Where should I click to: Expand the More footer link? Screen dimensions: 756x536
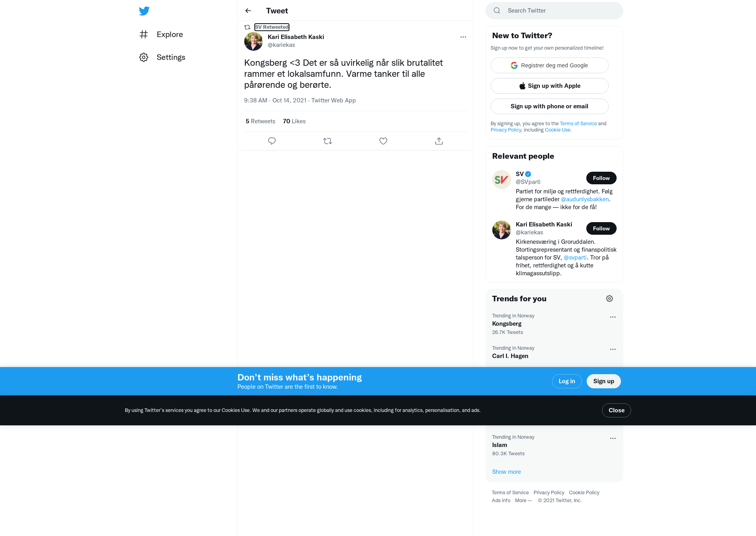[523, 501]
